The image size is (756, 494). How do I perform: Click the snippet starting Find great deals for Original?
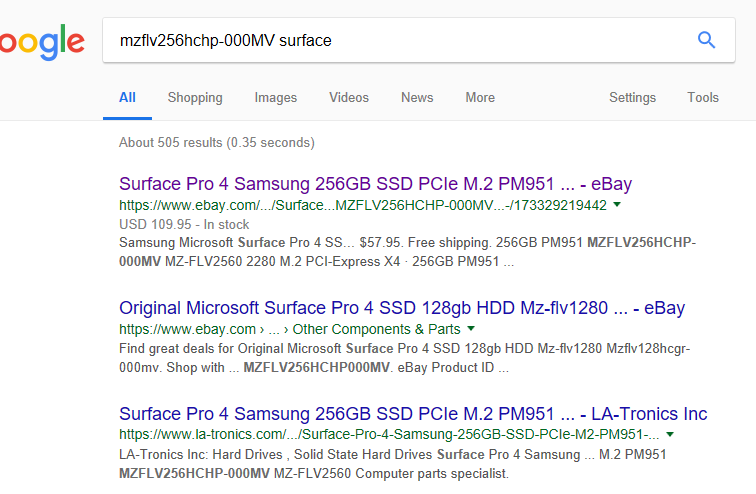(x=405, y=358)
